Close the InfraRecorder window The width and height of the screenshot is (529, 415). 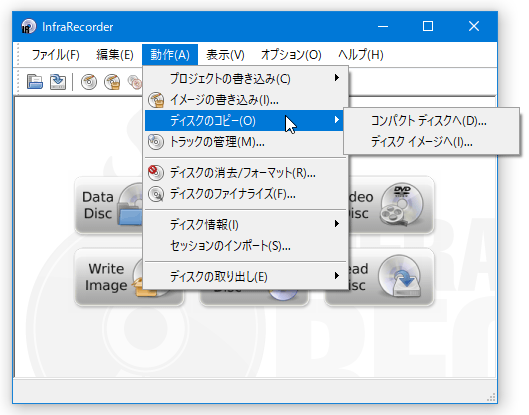click(x=474, y=26)
